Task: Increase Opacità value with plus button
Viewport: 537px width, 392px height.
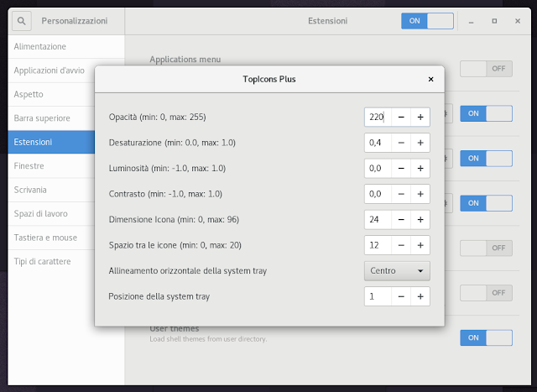Action: (420, 118)
